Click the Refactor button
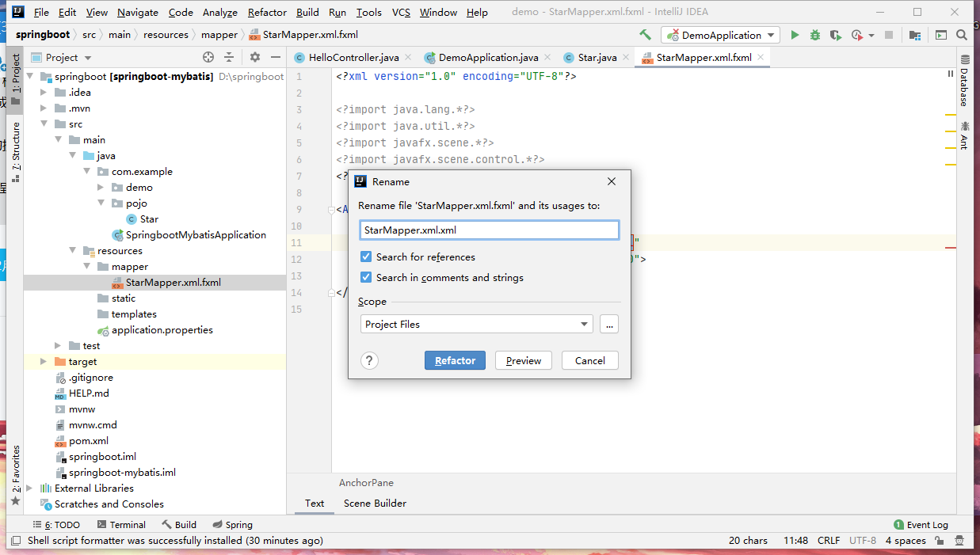The height and width of the screenshot is (555, 980). click(455, 360)
